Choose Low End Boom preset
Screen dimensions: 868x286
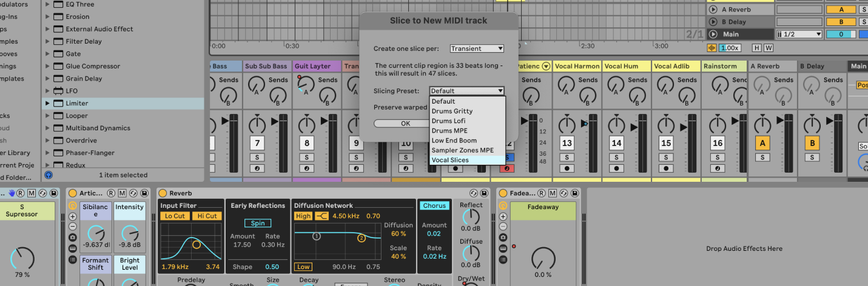467,141
